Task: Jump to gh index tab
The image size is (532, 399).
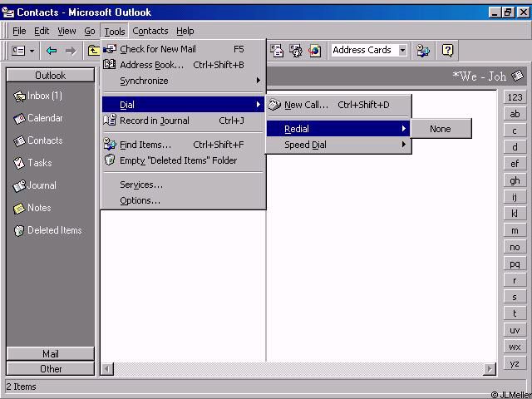Action: point(515,180)
